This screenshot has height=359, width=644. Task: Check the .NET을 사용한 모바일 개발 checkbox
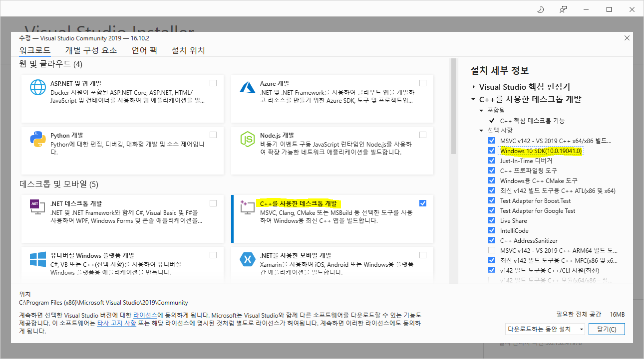coord(423,255)
